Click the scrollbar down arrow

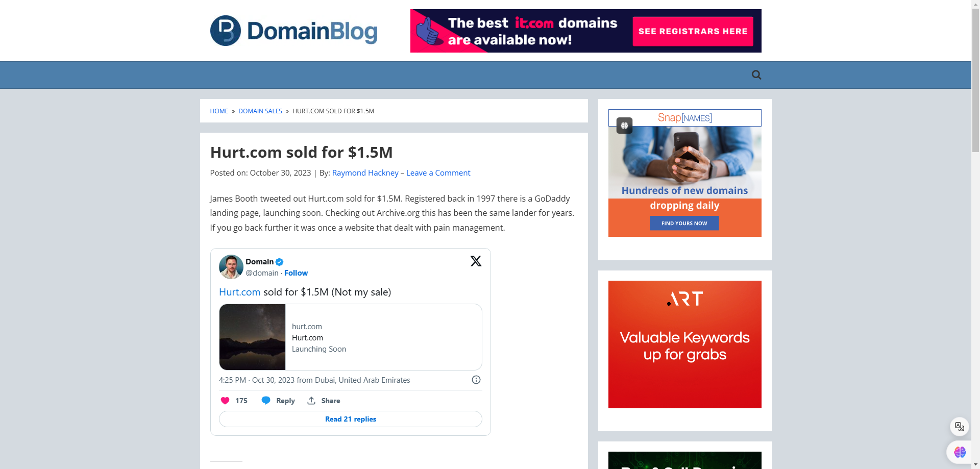click(976, 465)
